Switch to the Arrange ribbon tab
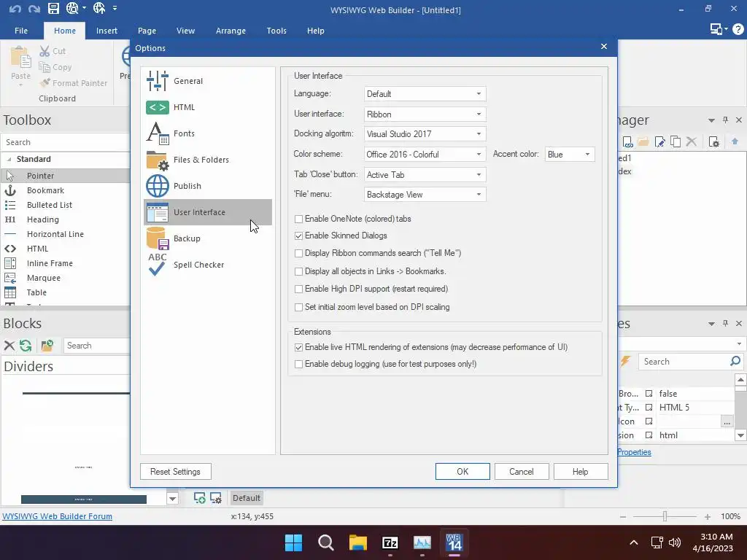The width and height of the screenshot is (747, 560). pyautogui.click(x=231, y=31)
